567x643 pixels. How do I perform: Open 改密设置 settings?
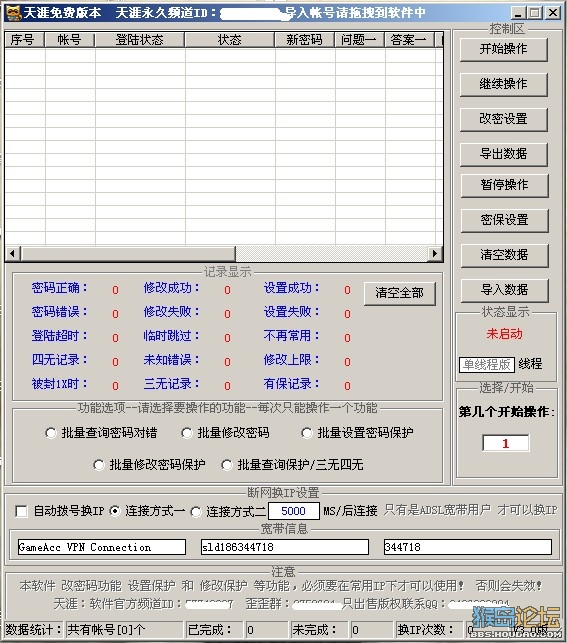[503, 119]
